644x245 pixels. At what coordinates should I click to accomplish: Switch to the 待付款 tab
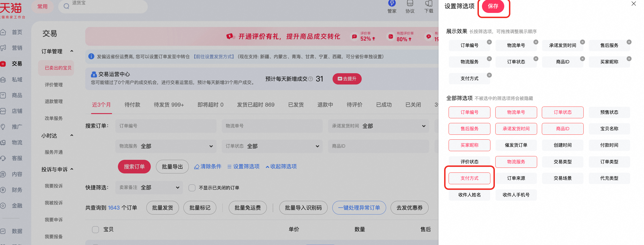click(132, 105)
